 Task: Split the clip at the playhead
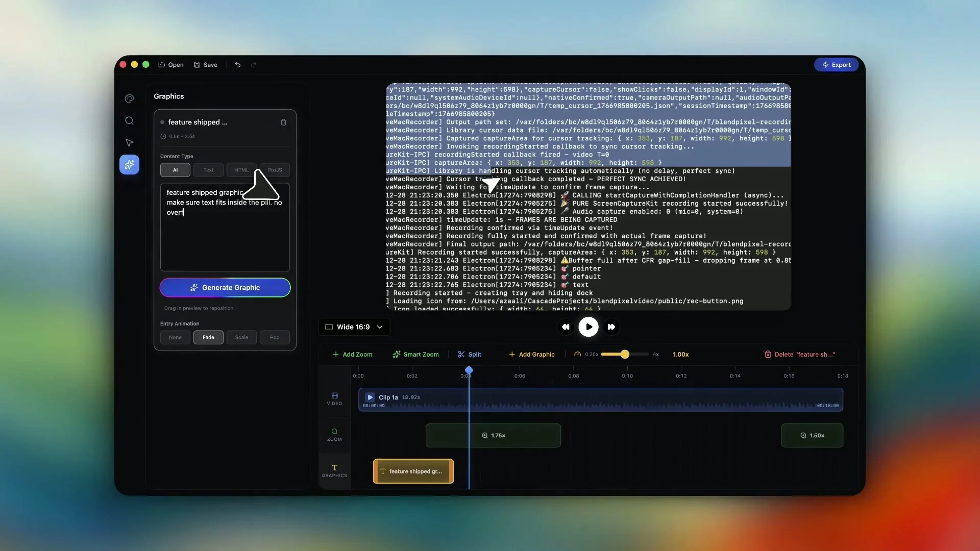pos(470,355)
